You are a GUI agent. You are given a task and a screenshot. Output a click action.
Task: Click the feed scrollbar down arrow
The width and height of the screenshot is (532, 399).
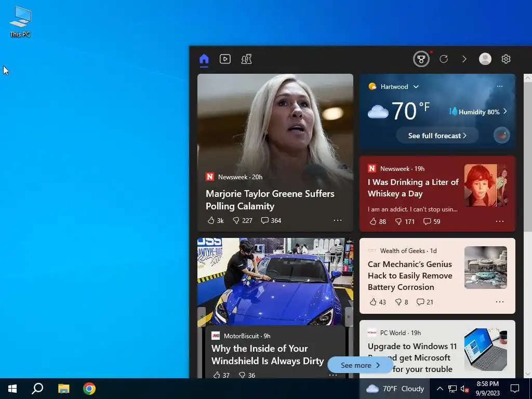point(528,374)
